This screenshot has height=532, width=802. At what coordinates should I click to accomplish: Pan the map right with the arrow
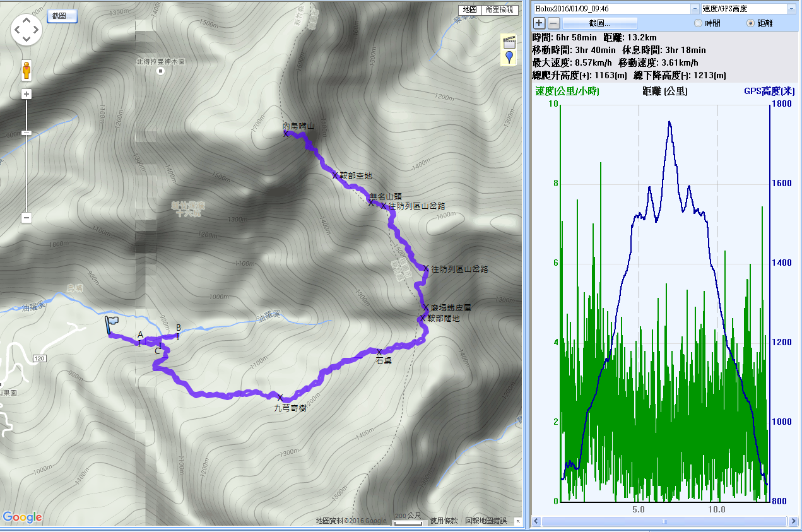pos(37,30)
